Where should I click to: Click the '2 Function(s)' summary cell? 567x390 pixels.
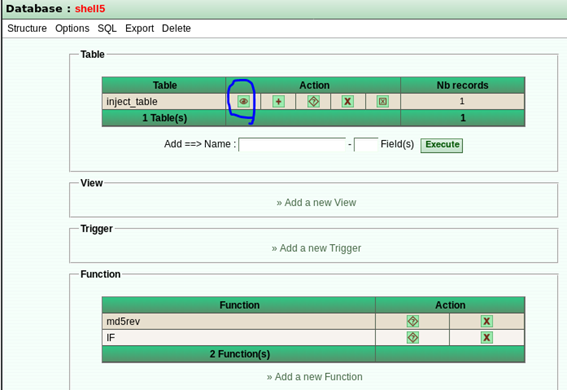point(239,354)
